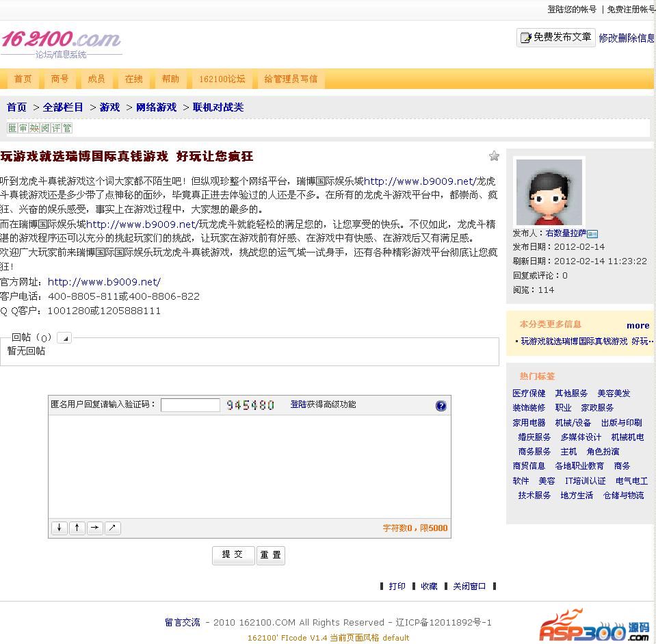Click the 关闭窗口 link
The width and height of the screenshot is (656, 644).
click(x=469, y=587)
